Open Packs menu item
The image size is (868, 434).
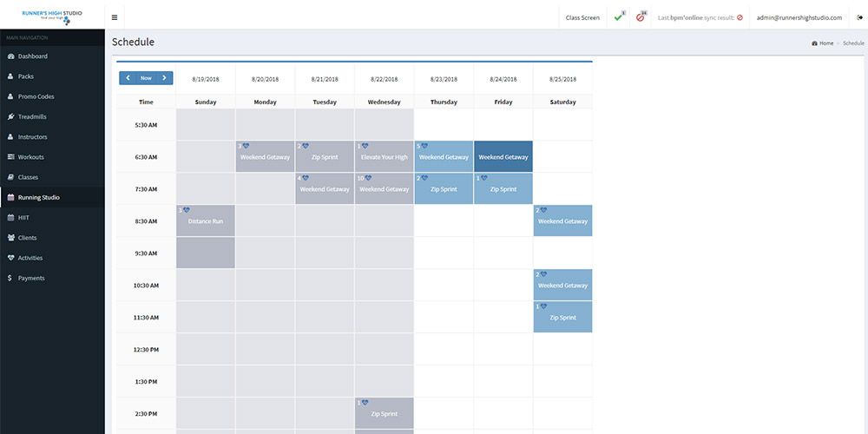(x=52, y=76)
